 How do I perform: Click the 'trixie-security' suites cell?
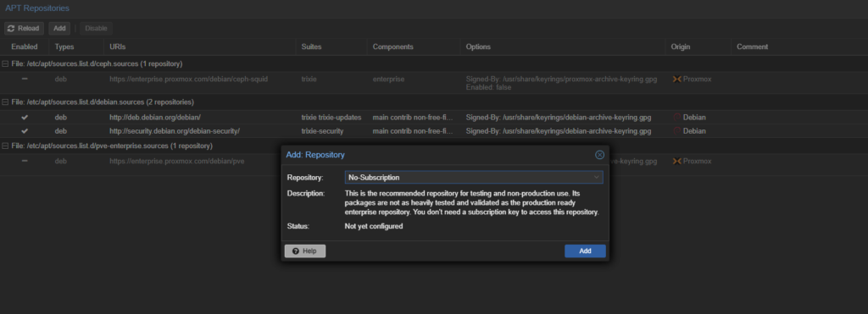tap(322, 131)
